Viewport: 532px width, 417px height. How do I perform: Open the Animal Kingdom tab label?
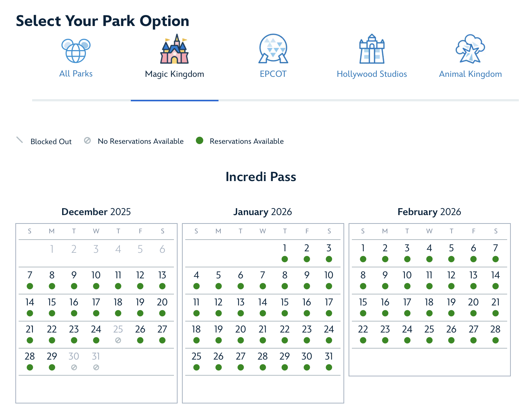click(x=470, y=74)
